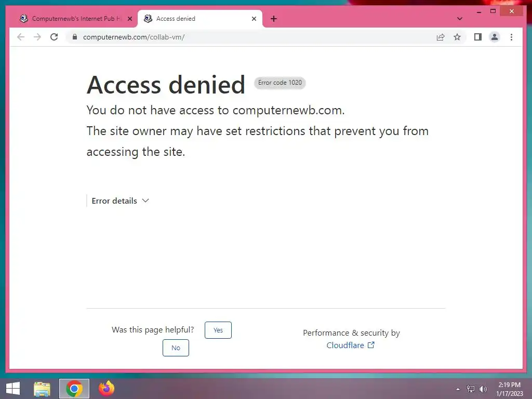Close the Access denied tab
Image resolution: width=532 pixels, height=399 pixels.
pos(254,19)
